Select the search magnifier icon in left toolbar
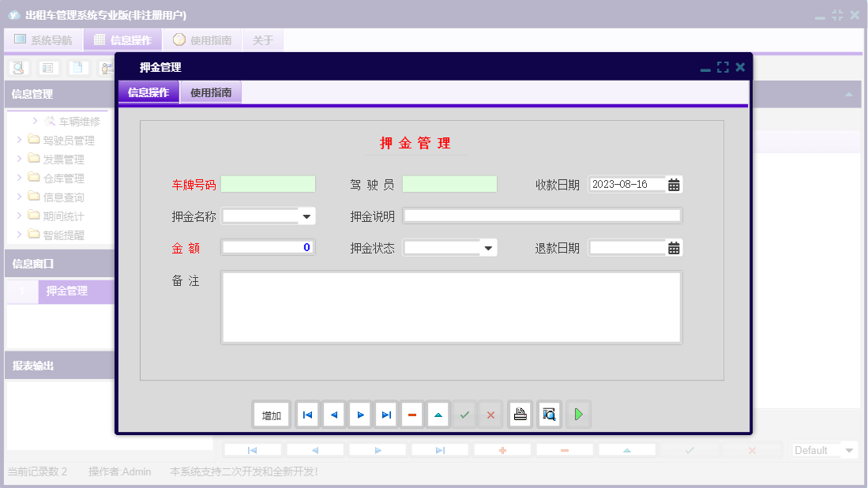The width and height of the screenshot is (868, 488). [17, 68]
